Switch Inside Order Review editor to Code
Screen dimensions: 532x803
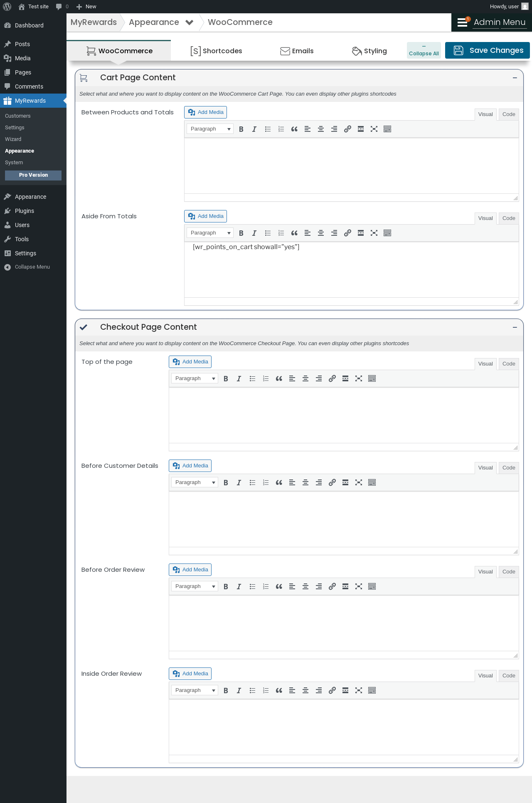(509, 676)
